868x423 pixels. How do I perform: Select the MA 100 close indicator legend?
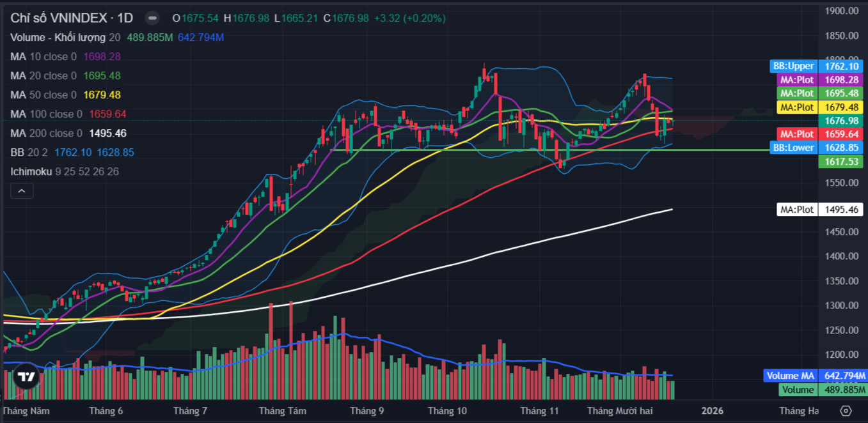46,114
